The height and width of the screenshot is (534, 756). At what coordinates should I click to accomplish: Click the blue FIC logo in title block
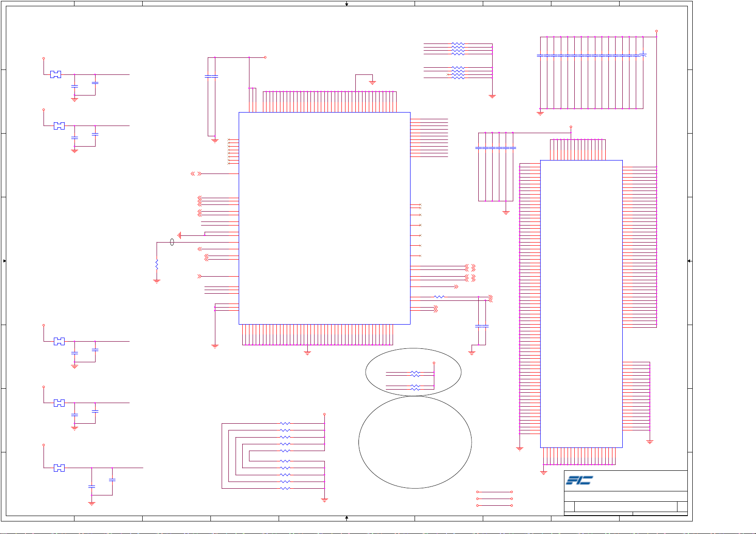point(579,480)
